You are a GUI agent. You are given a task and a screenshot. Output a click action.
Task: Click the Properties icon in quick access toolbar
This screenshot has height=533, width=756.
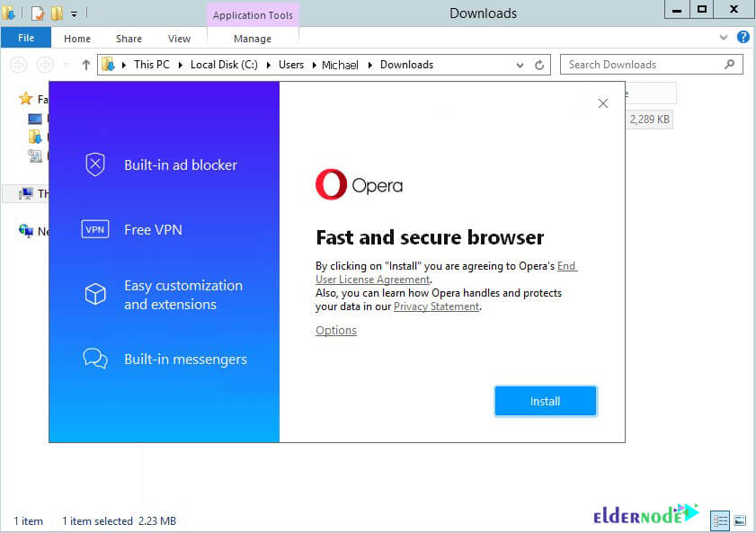[x=38, y=13]
